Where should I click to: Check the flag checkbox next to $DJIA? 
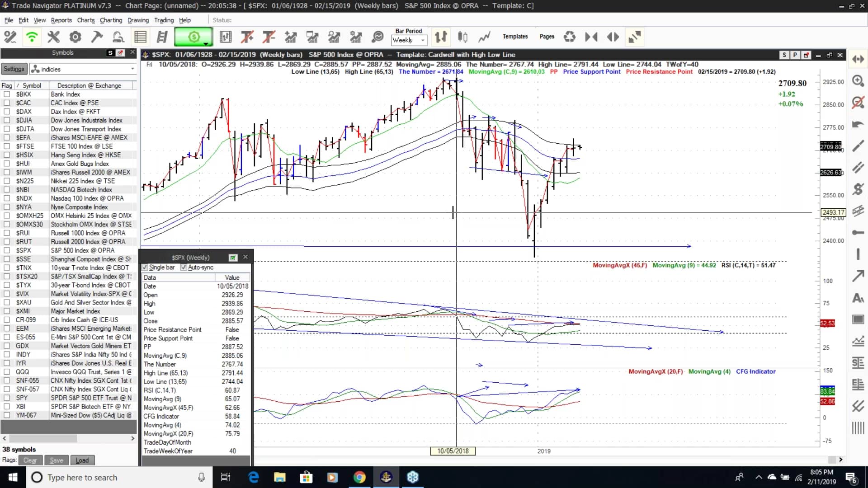(x=7, y=120)
